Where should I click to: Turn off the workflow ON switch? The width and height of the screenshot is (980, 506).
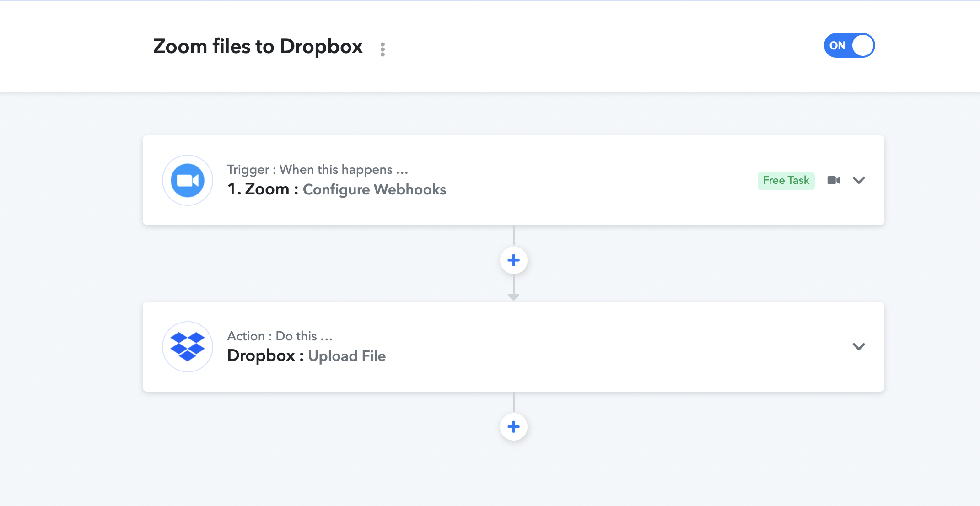tap(849, 45)
